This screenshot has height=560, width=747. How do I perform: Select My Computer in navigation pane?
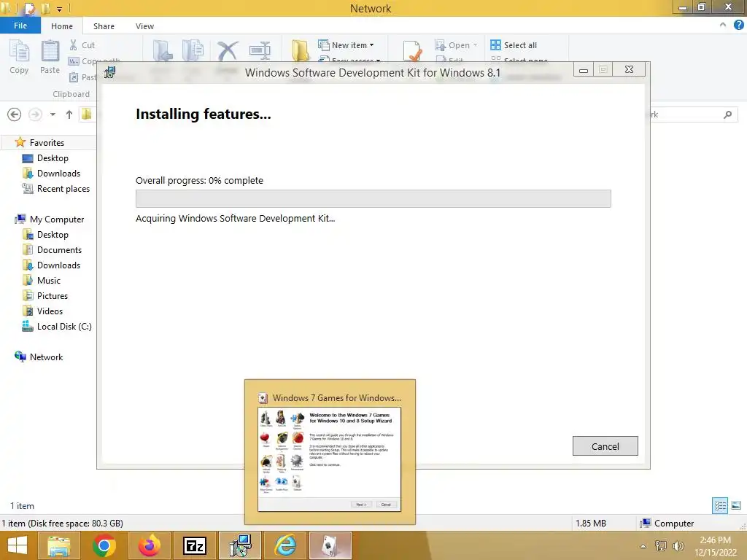[57, 219]
